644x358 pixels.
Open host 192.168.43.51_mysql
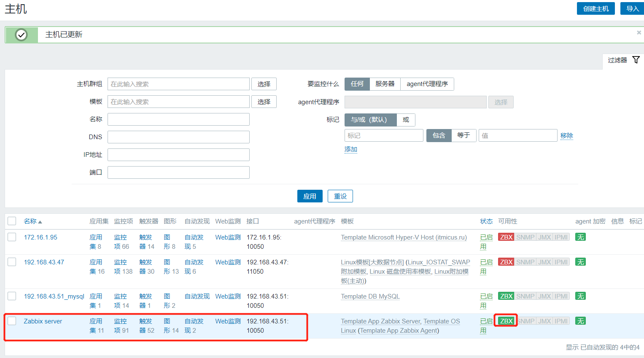(54, 296)
